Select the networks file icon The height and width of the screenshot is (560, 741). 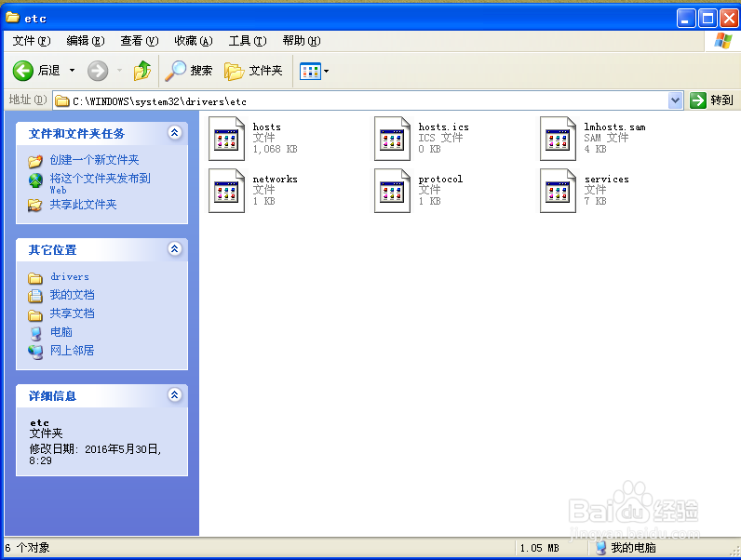(226, 191)
